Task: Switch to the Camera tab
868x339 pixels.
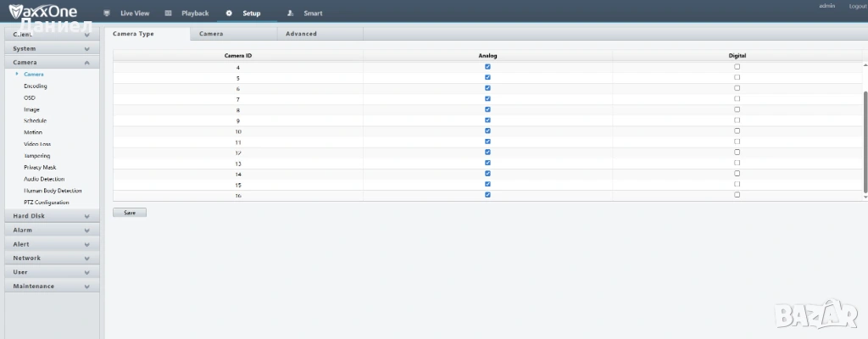Action: coord(211,34)
